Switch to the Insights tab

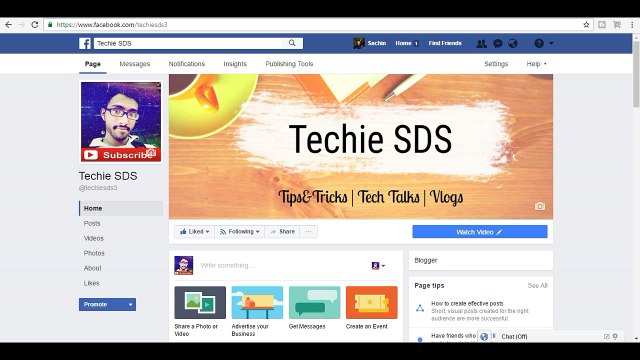235,64
